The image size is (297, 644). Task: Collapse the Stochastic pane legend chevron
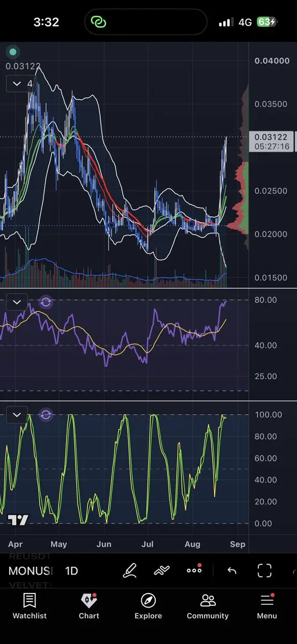pos(17,414)
